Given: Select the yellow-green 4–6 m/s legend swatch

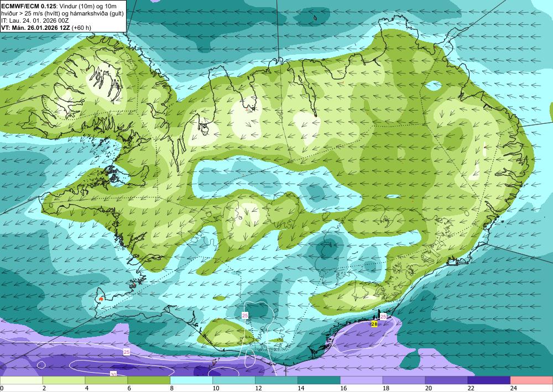Looking at the screenshot, I should click(x=106, y=380).
